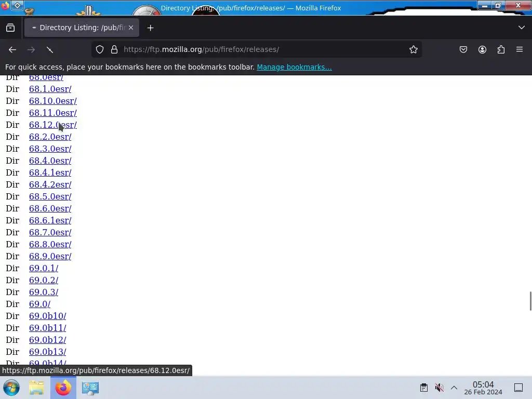Open the clock showing 05:04
This screenshot has width=532, height=399.
tap(483, 388)
